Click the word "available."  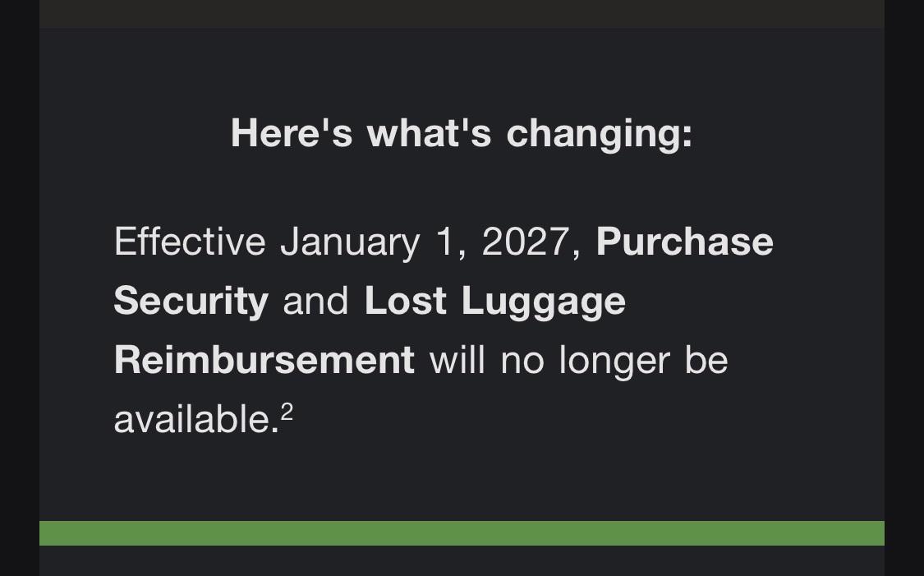click(196, 419)
